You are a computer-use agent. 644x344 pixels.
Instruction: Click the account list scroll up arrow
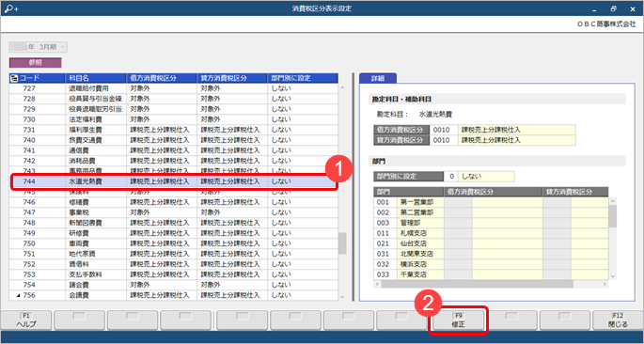pyautogui.click(x=342, y=87)
